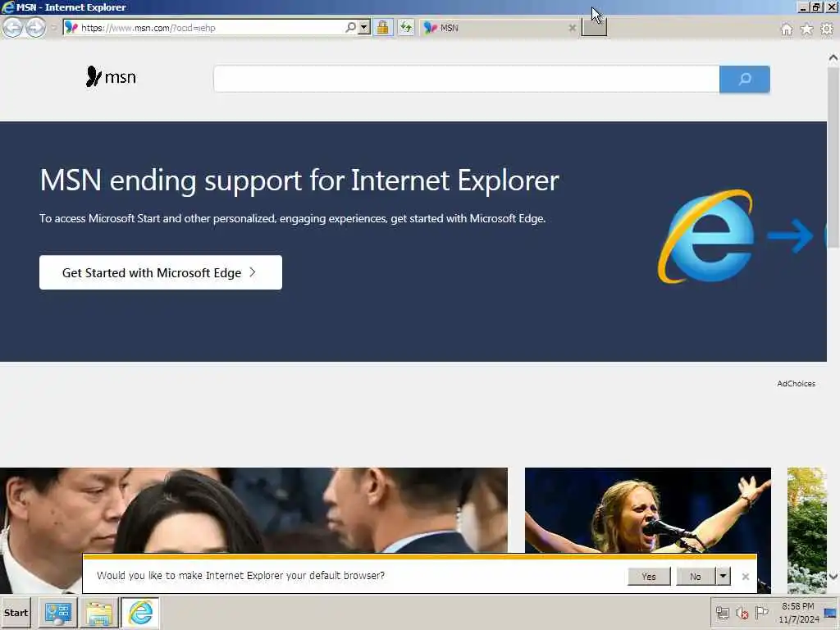
Task: Go forward with the browser Forward arrow
Action: pos(35,27)
